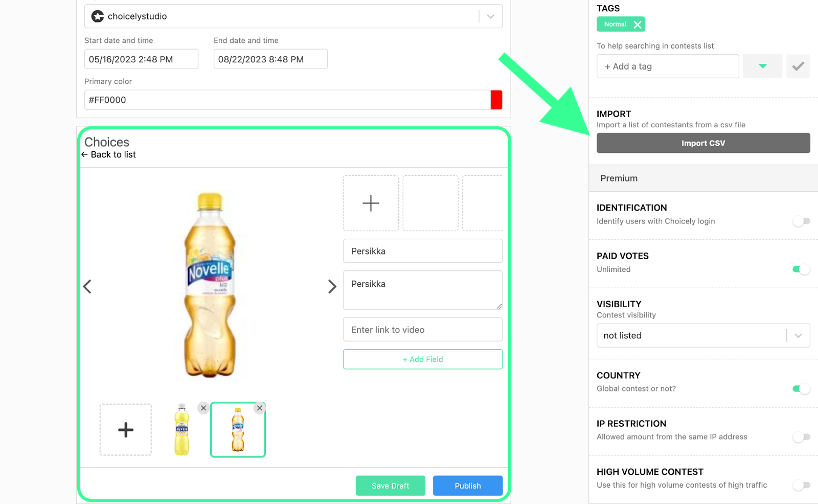Edit Persikka title field
Image resolution: width=818 pixels, height=504 pixels.
[423, 251]
